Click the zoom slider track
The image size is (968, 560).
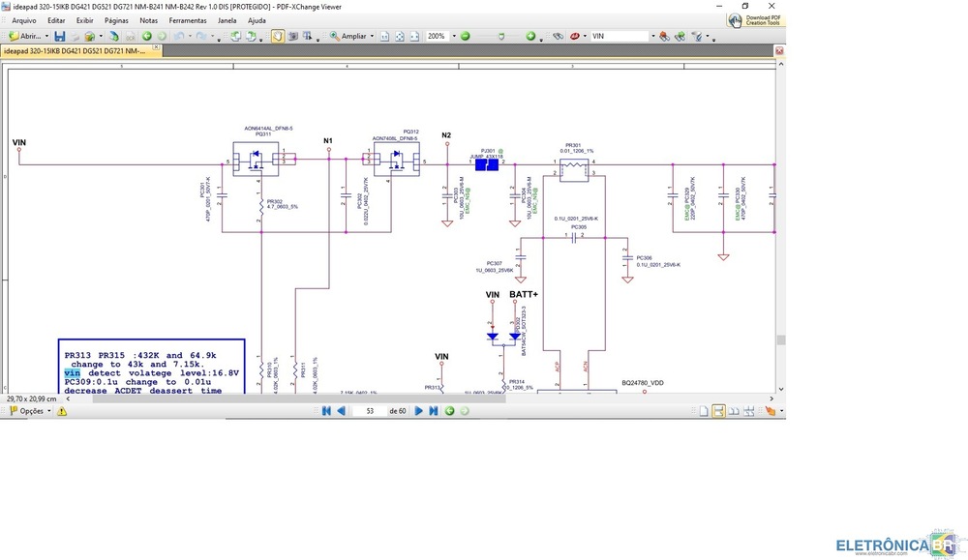coord(498,36)
